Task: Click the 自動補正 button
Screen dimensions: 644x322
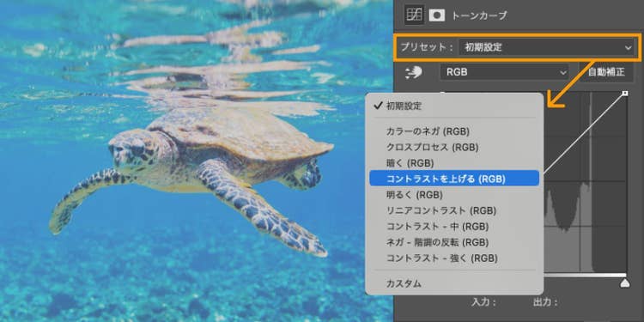Action: [x=606, y=72]
